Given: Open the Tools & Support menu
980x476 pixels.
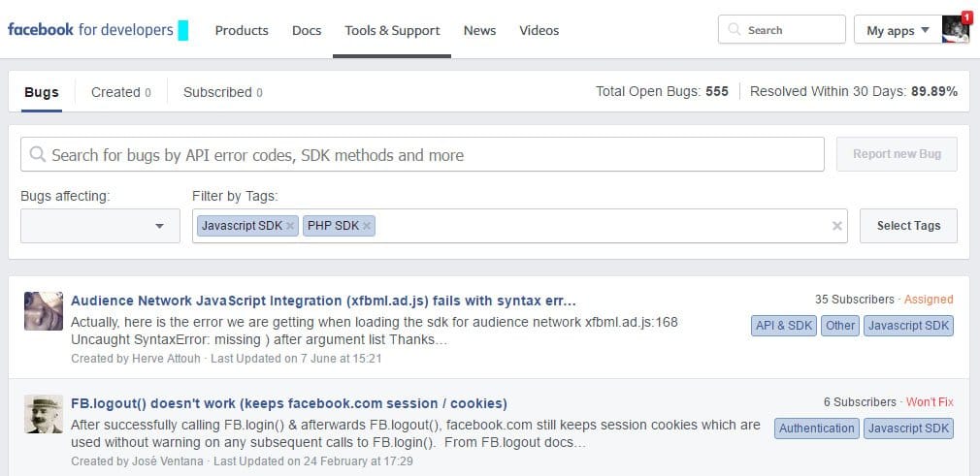Looking at the screenshot, I should tap(392, 30).
